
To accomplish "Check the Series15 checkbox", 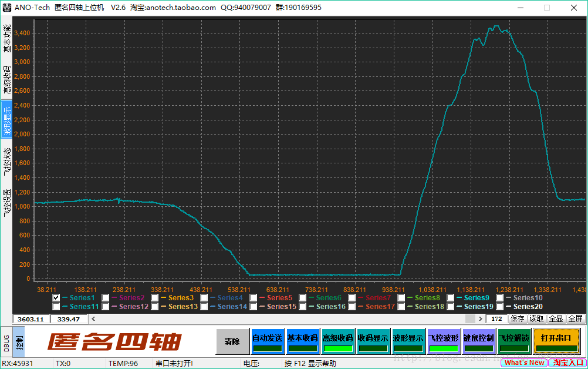I will pyautogui.click(x=253, y=307).
